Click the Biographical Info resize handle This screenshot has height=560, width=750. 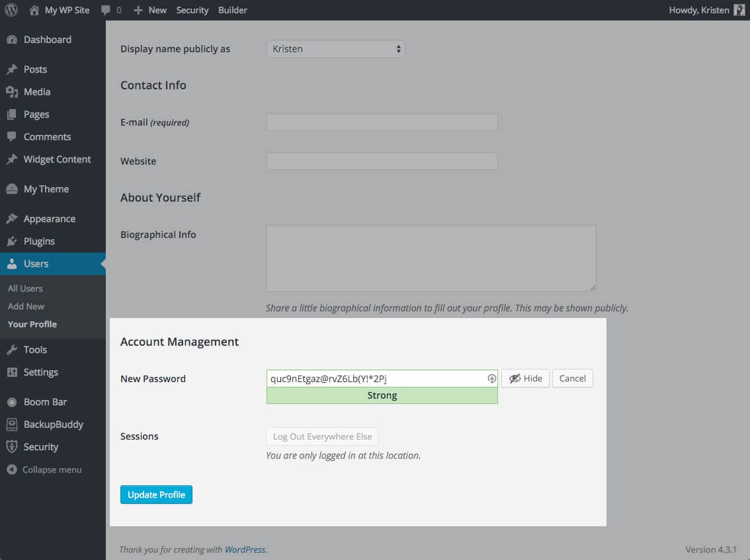(x=593, y=288)
